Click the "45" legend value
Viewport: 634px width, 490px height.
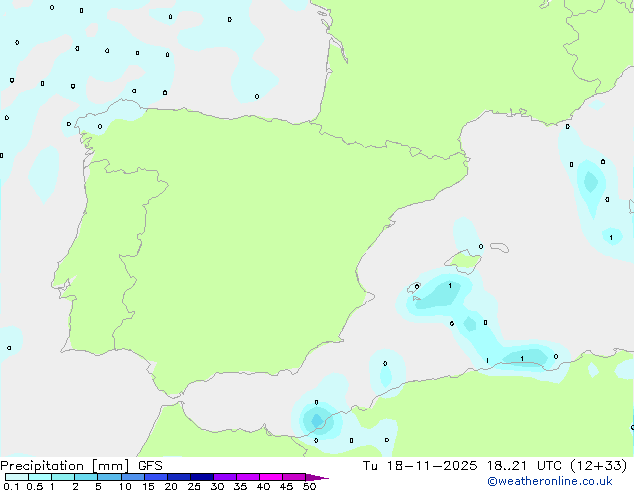point(286,486)
